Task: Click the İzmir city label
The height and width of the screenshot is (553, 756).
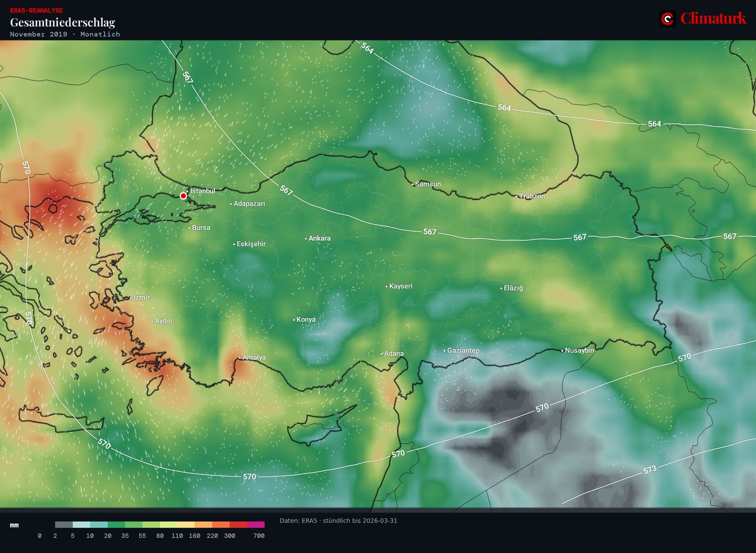Action: 141,298
